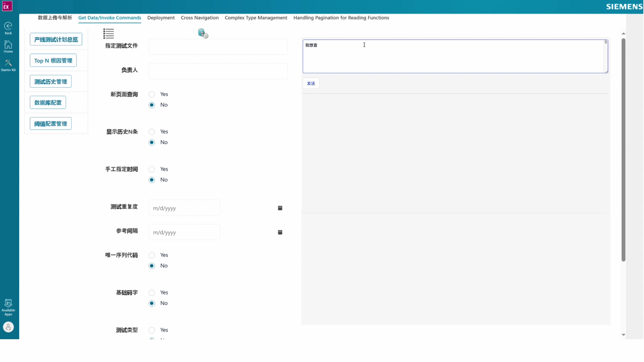Choose No for 手工指定时间
The image size is (644, 362).
click(152, 180)
